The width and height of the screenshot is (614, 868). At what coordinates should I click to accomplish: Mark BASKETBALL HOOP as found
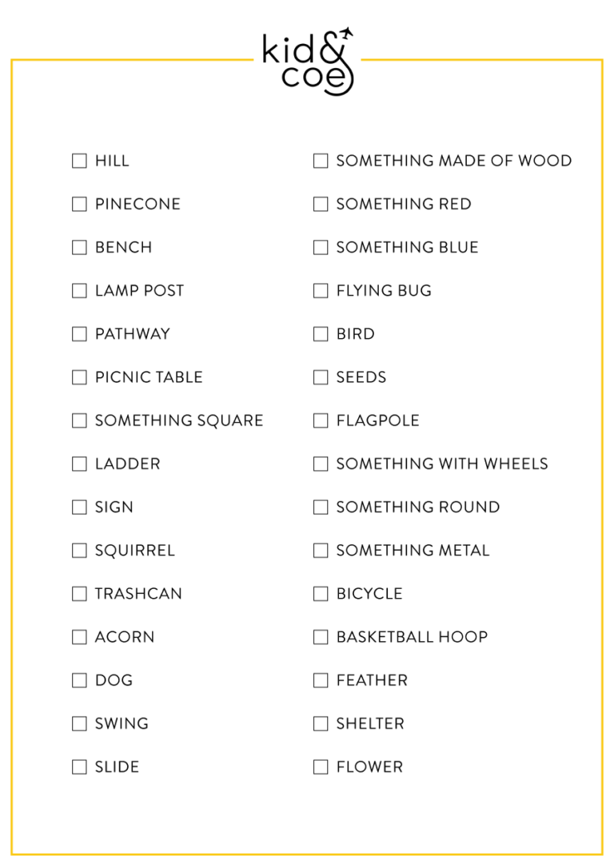(321, 637)
